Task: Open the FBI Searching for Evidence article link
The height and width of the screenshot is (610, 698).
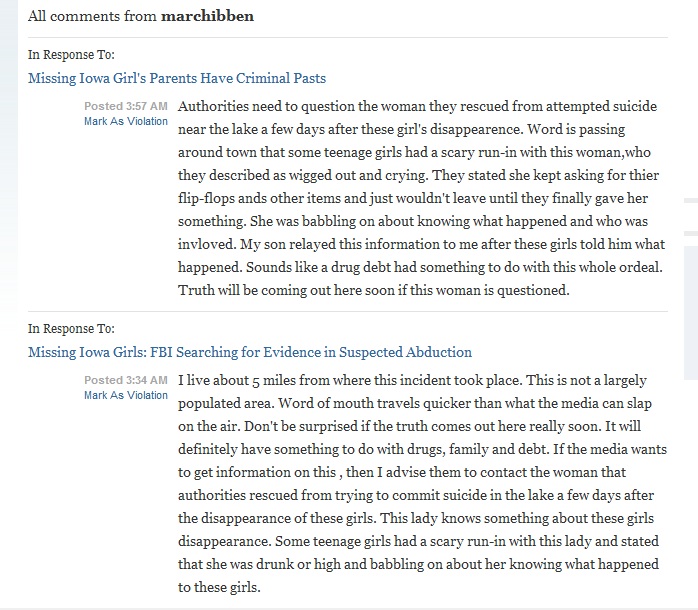Action: (250, 352)
